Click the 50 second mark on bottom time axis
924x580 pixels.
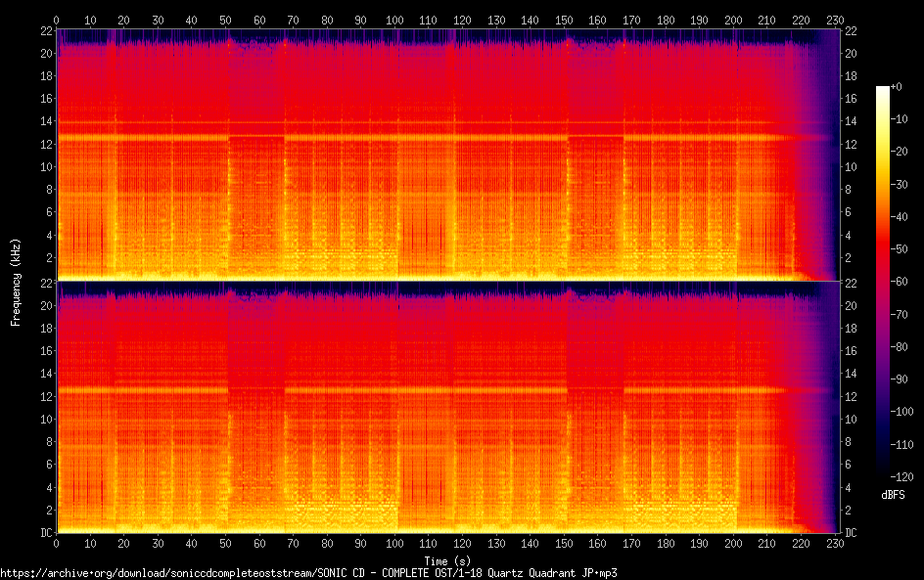pos(225,543)
